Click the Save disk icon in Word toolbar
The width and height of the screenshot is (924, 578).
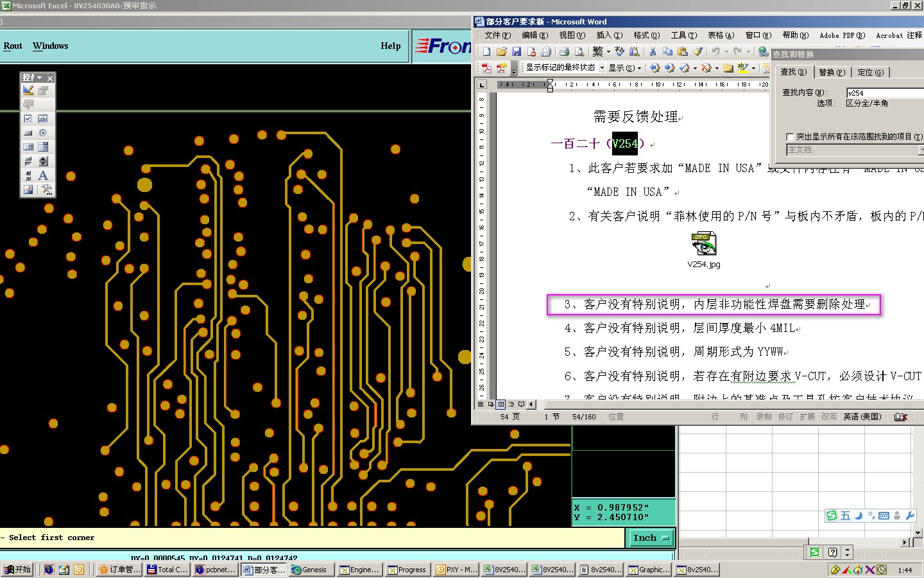pos(517,51)
